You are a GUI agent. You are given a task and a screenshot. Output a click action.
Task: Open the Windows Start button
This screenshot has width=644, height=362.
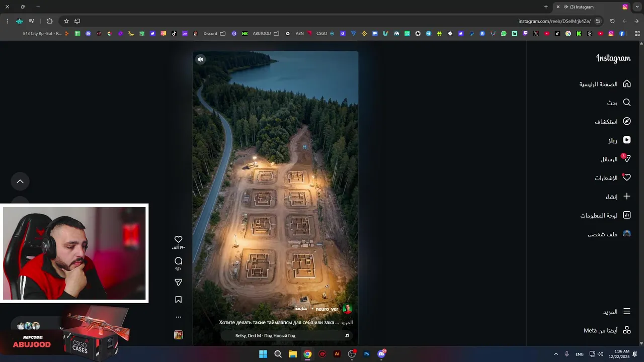coord(263,354)
